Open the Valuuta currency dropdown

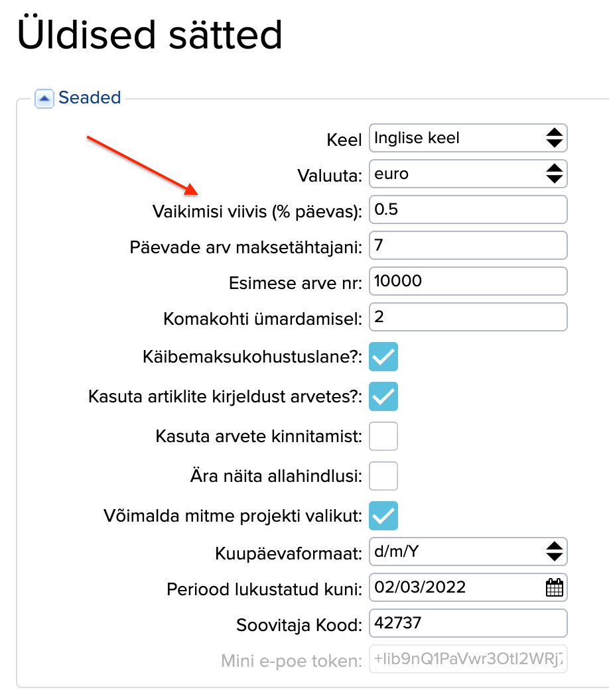468,174
